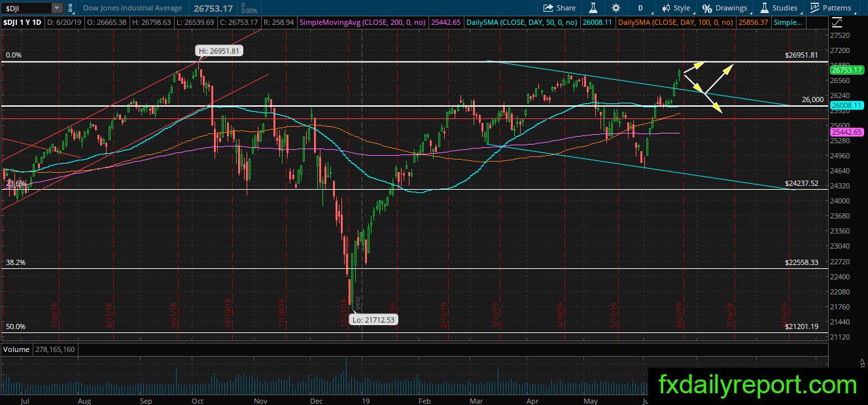Click the 38.2% Fibonacci label
This screenshot has width=868, height=405.
pos(15,262)
